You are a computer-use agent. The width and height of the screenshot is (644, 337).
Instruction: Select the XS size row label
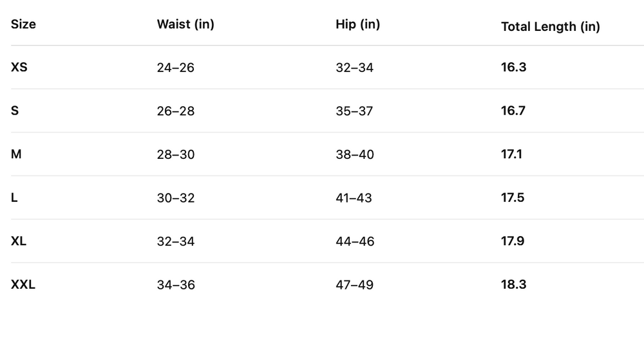[x=19, y=67]
